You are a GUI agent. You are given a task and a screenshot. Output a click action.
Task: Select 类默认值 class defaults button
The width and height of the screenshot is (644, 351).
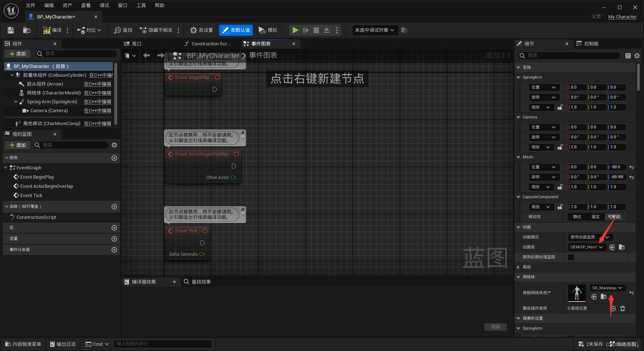(x=236, y=30)
